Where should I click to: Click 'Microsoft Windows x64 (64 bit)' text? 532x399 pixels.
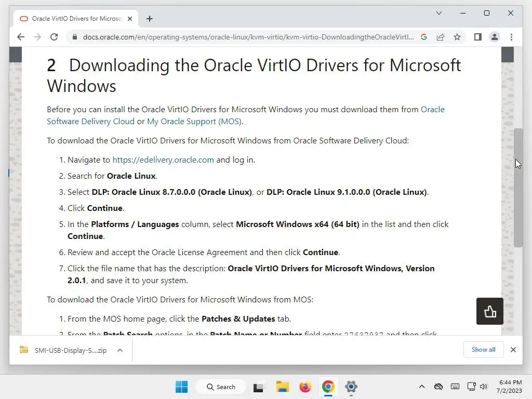[298, 224]
